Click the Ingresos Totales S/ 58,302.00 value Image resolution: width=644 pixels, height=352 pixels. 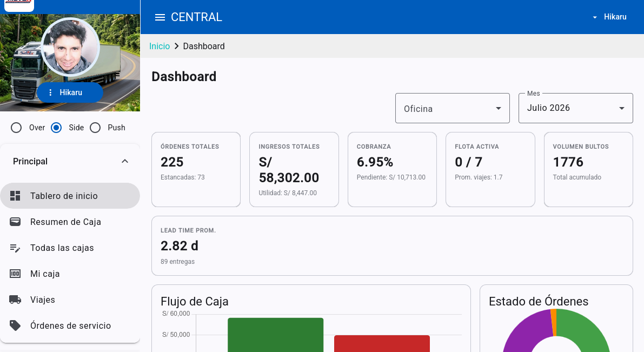tap(289, 170)
